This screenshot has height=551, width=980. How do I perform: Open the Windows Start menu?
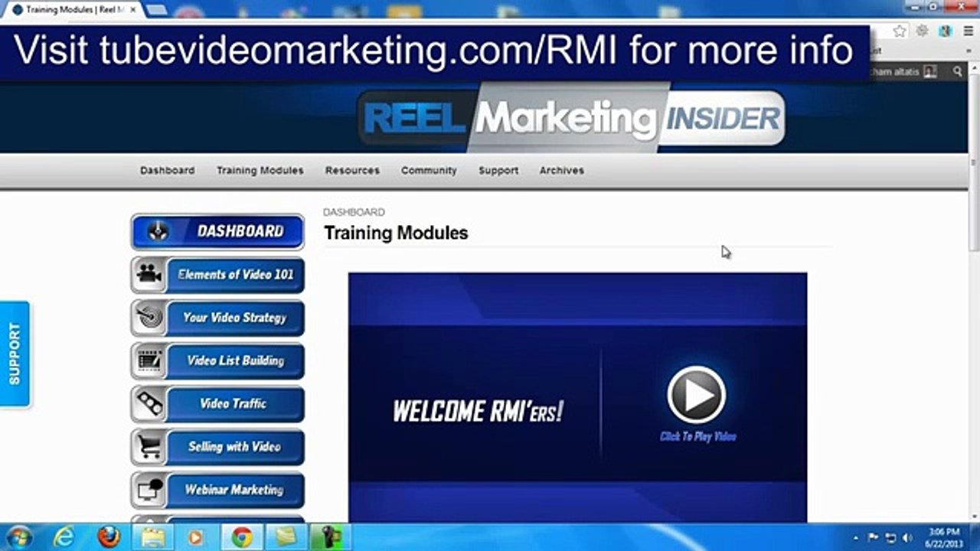(x=18, y=536)
